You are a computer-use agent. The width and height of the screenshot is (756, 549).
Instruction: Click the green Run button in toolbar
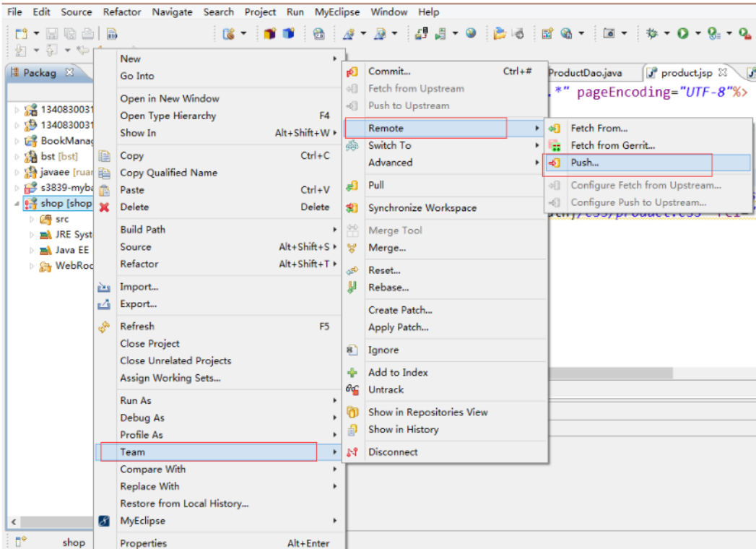[x=683, y=33]
